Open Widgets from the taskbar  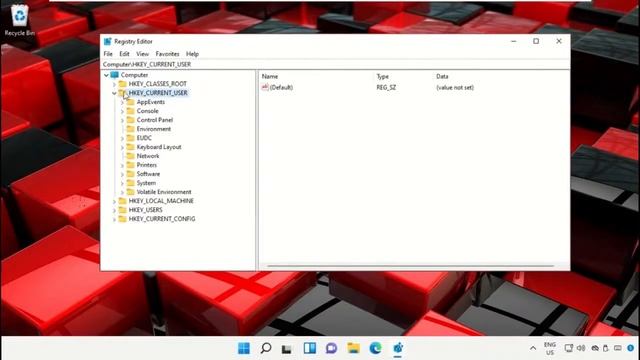tap(310, 348)
